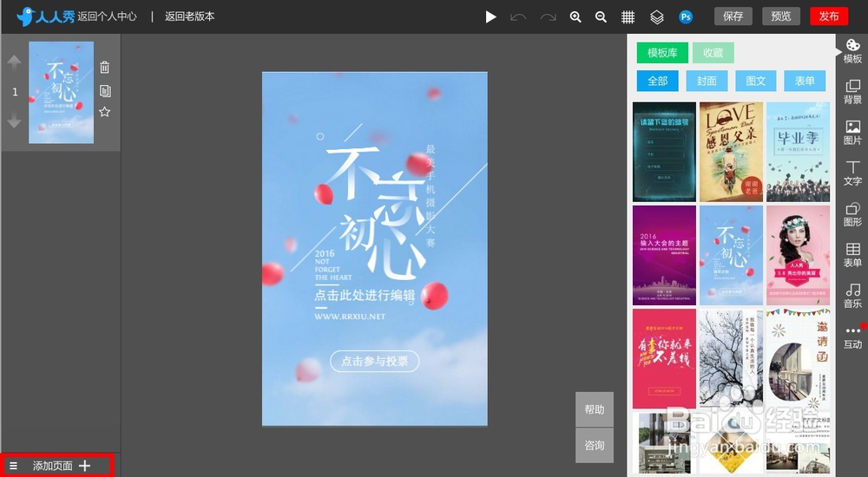Viewport: 868px width, 477px height.
Task: Zoom out with the magnifier minus icon
Action: tap(602, 17)
